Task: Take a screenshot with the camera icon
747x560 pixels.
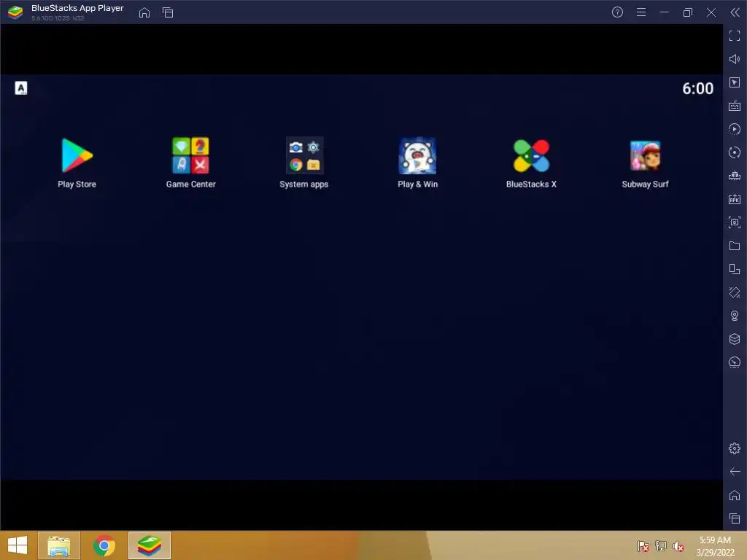Action: pyautogui.click(x=735, y=222)
